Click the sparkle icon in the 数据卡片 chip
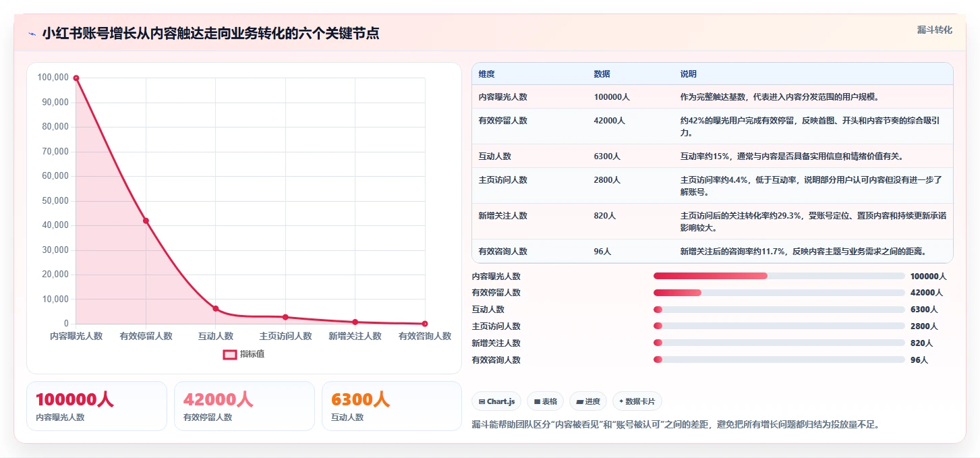 click(x=621, y=401)
